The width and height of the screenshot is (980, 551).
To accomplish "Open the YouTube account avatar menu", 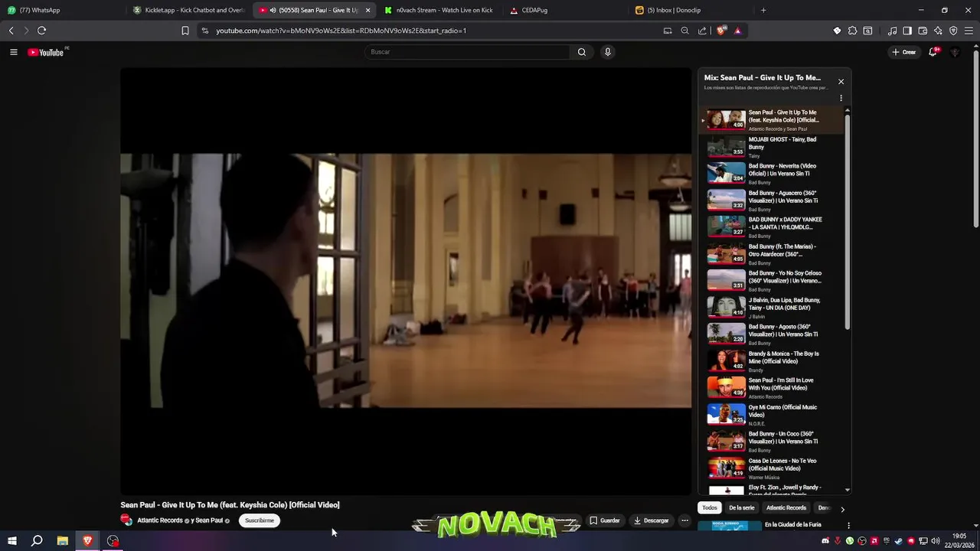I will [955, 52].
